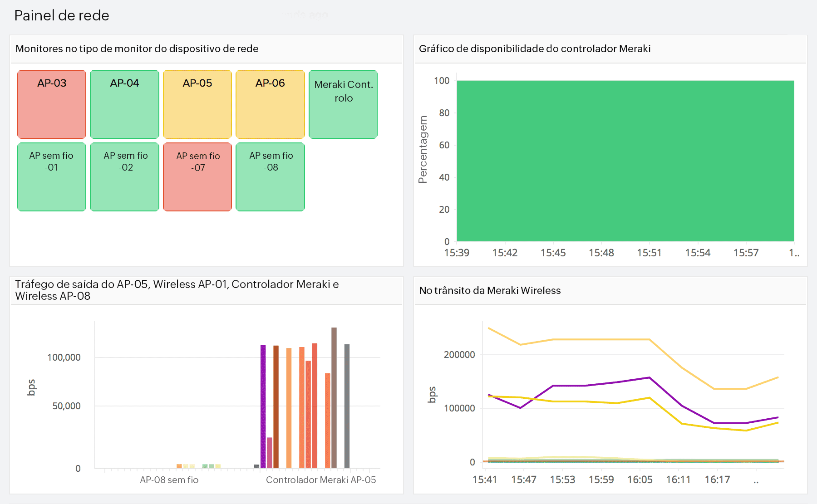817x504 pixels.
Task: Click the purple bar in outbound traffic chart
Action: pos(261,404)
